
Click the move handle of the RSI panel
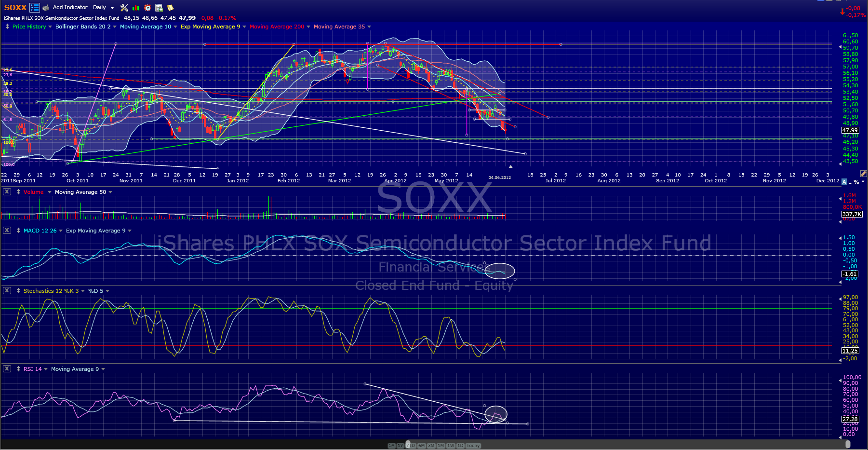click(18, 369)
